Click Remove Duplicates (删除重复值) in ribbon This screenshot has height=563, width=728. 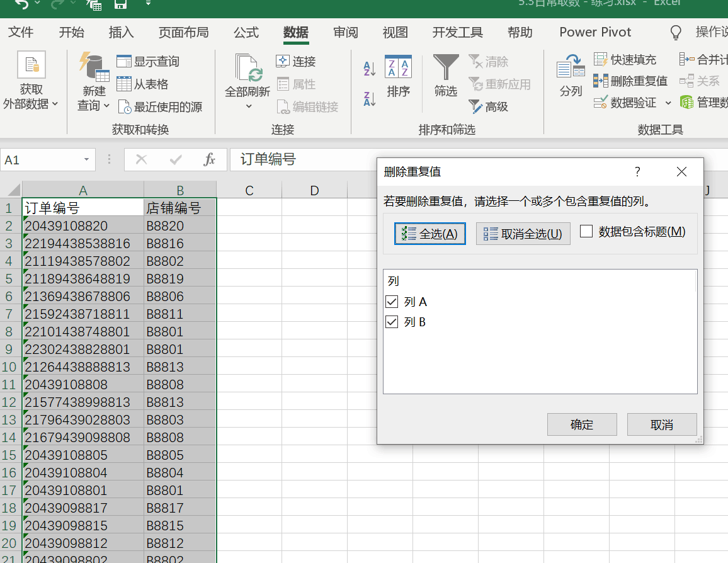coord(630,81)
